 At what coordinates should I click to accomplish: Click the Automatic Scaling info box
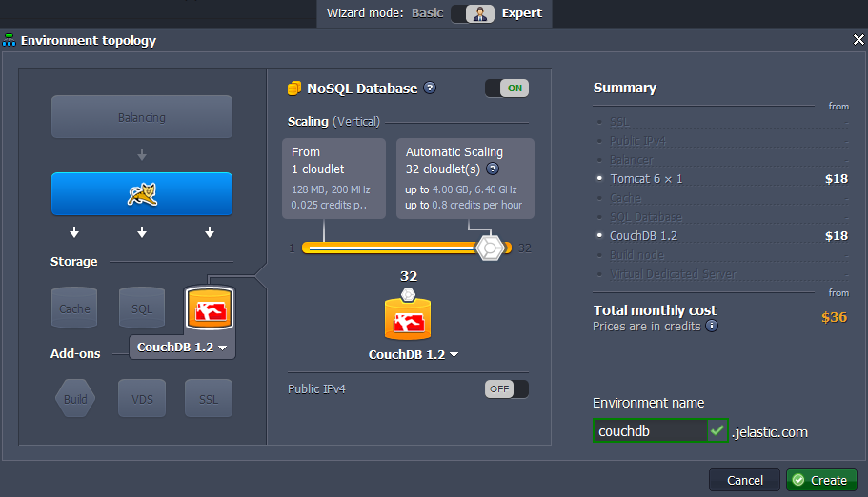point(465,178)
